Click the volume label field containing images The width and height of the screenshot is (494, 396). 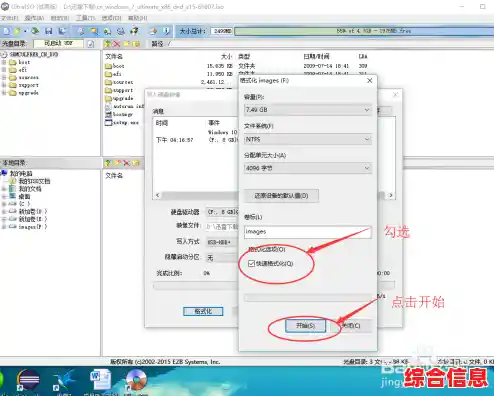coord(308,232)
